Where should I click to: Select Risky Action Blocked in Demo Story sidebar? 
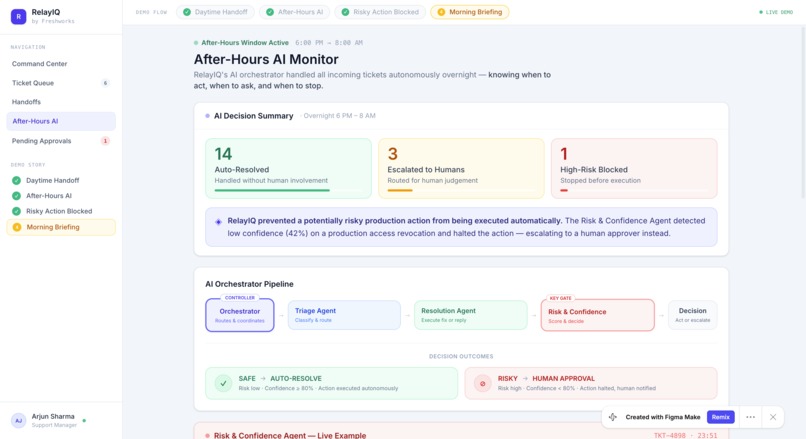(x=61, y=211)
